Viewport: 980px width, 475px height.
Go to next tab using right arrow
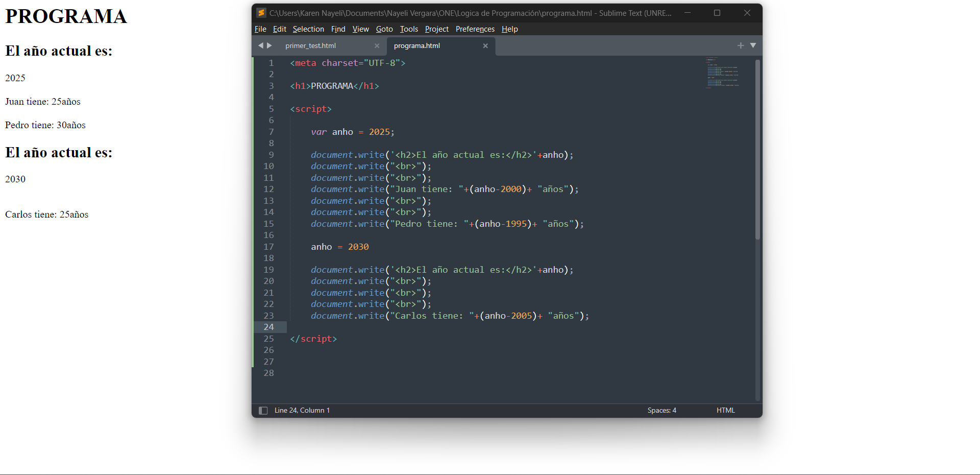pos(269,45)
